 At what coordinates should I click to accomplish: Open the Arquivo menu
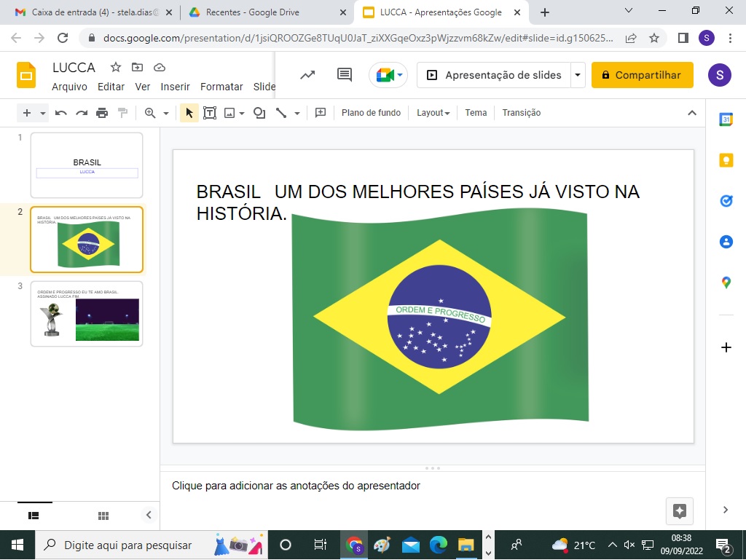click(69, 87)
